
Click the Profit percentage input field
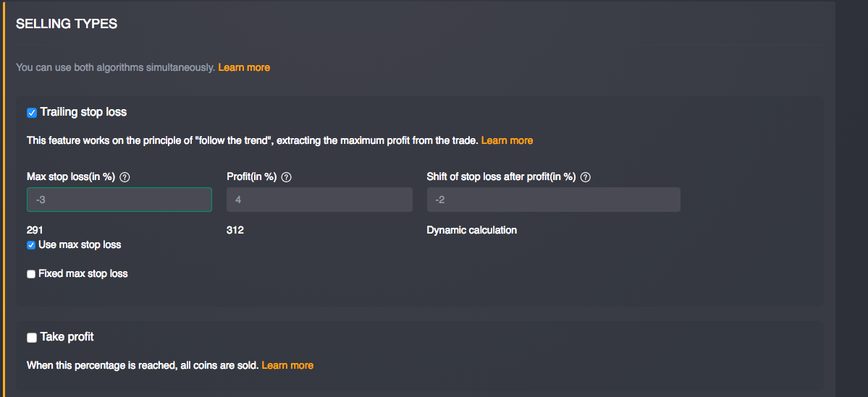[319, 200]
